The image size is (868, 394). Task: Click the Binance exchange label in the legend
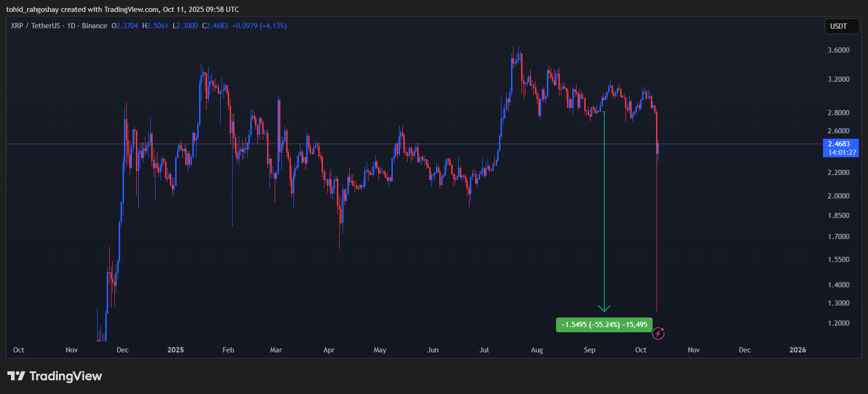pos(94,26)
